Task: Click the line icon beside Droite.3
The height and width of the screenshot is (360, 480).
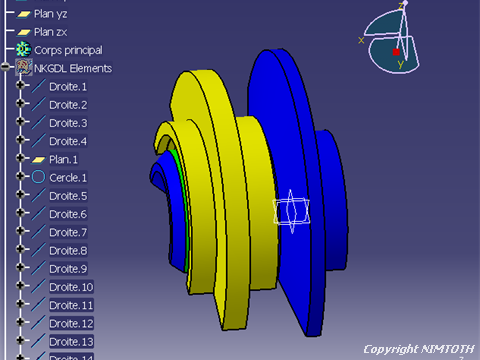Action: pyautogui.click(x=38, y=122)
